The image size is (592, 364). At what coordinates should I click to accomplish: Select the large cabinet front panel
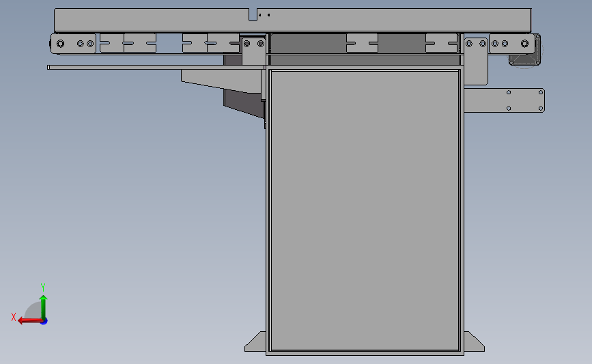[365, 210]
